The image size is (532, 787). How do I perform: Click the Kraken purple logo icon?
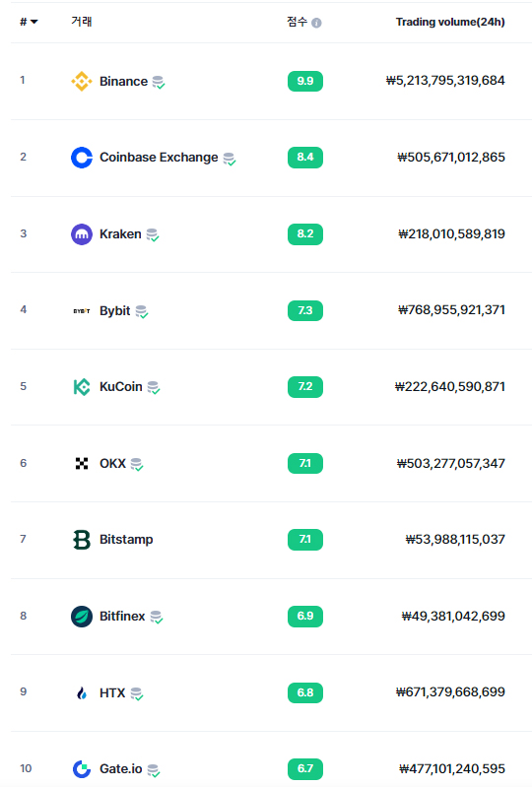click(x=82, y=234)
